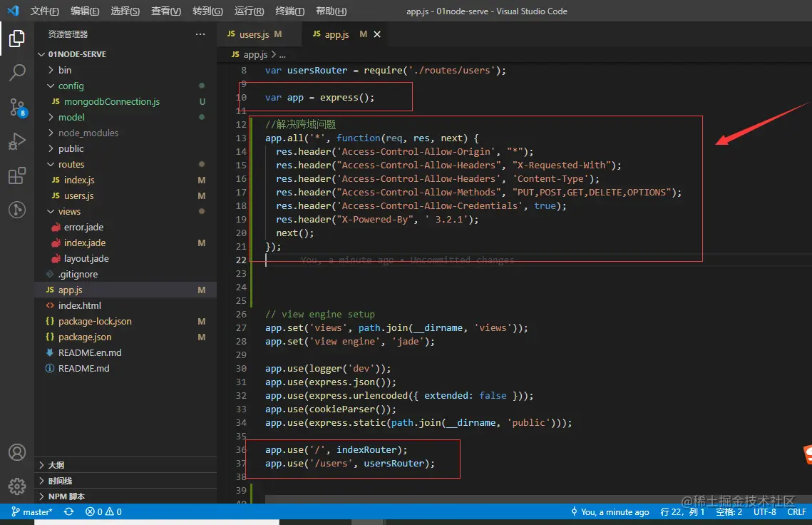
Task: Open the Search view in activity bar
Action: point(16,73)
